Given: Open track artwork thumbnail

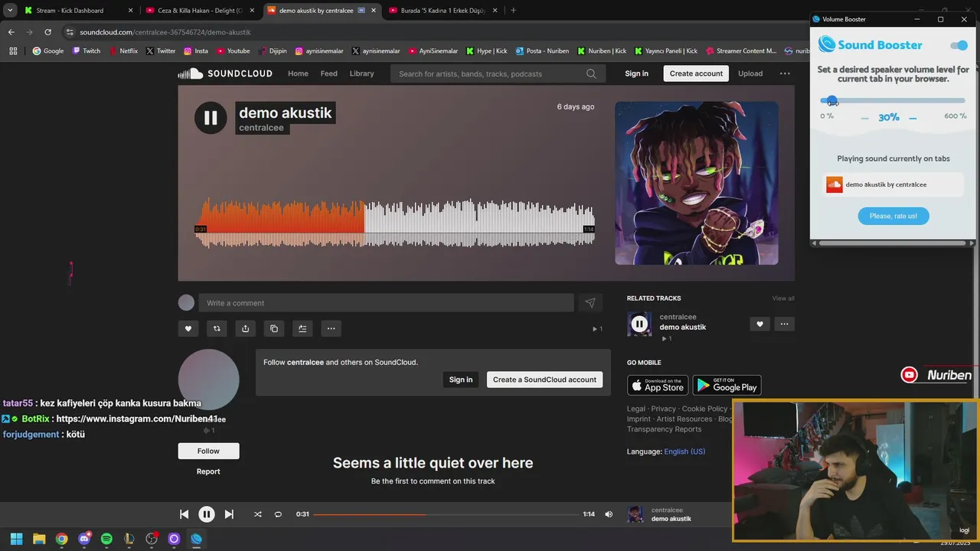Looking at the screenshot, I should (697, 184).
